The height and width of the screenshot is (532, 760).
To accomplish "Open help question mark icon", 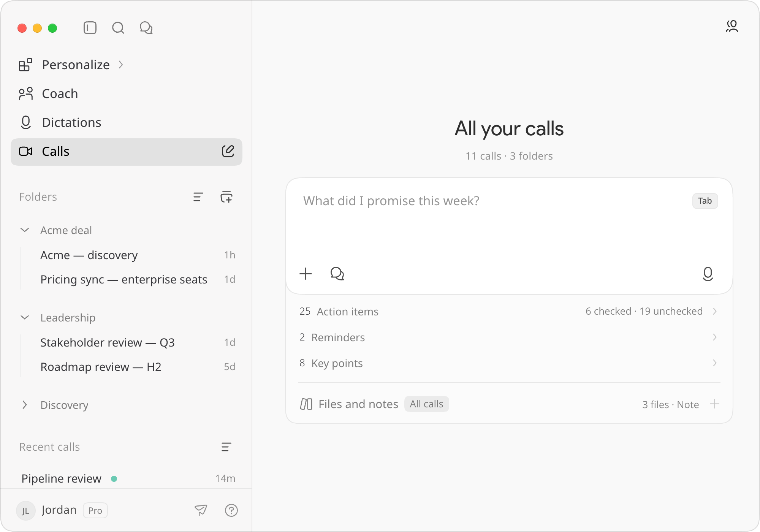I will click(x=231, y=510).
